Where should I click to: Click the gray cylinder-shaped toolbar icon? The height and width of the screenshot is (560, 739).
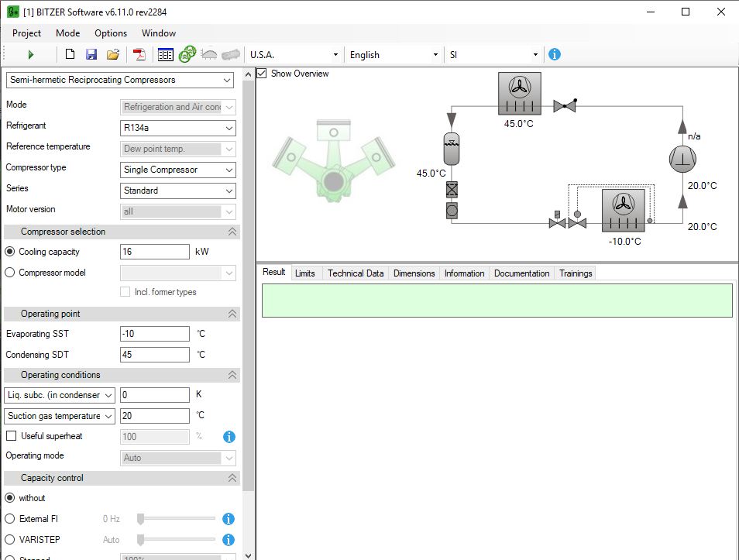point(231,54)
